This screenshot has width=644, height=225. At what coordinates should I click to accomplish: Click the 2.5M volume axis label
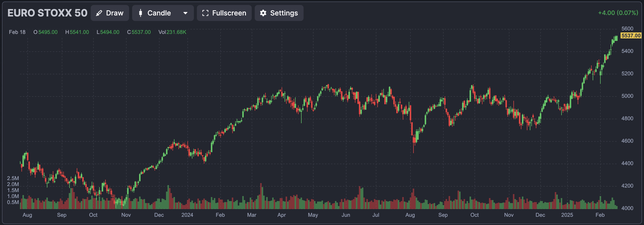(13, 178)
